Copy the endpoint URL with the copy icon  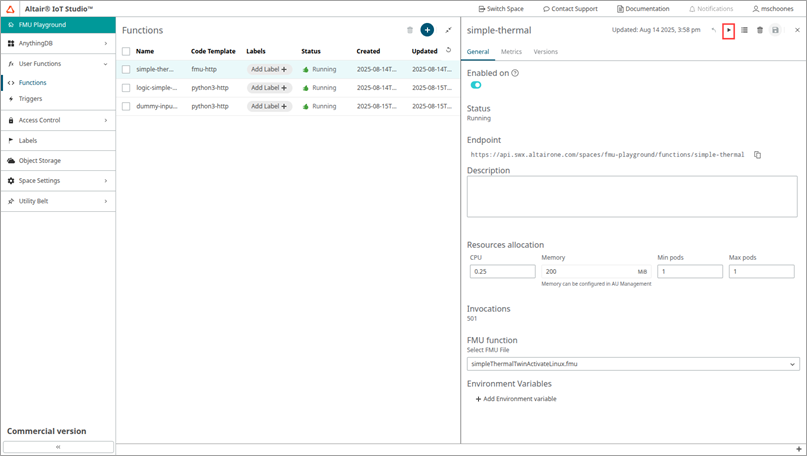pos(758,155)
